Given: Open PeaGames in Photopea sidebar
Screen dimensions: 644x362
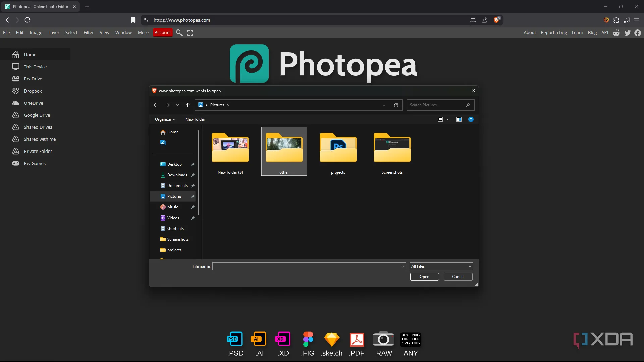Looking at the screenshot, I should click(35, 163).
